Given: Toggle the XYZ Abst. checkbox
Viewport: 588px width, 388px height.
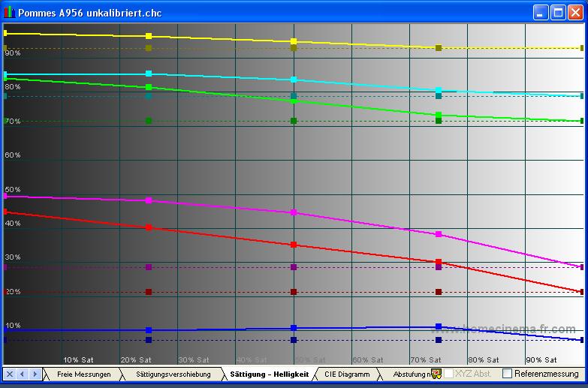Looking at the screenshot, I should click(448, 374).
